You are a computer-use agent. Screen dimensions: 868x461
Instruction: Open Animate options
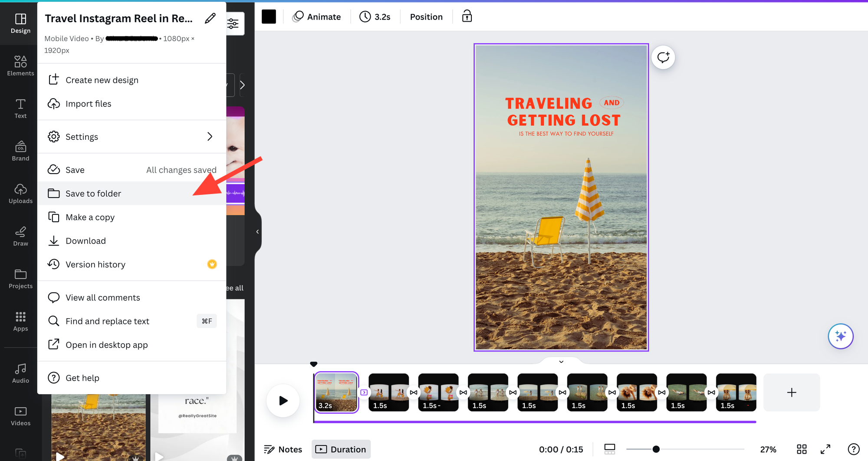(x=317, y=16)
